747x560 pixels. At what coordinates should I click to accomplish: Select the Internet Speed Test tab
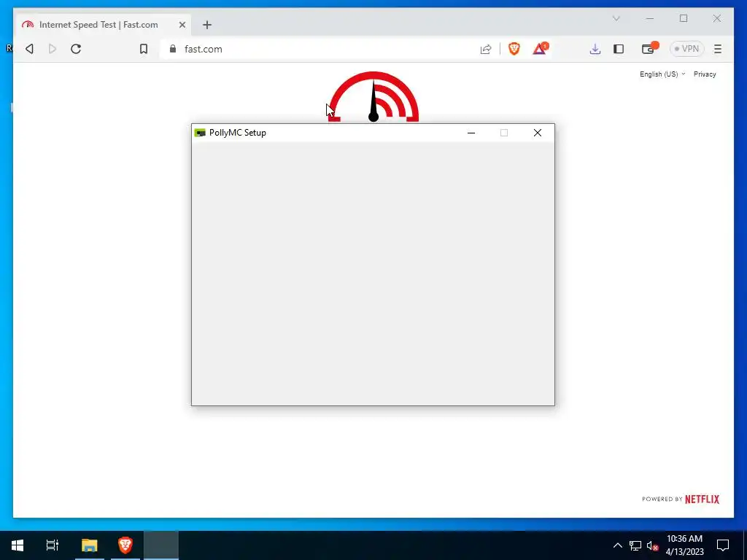pyautogui.click(x=104, y=25)
